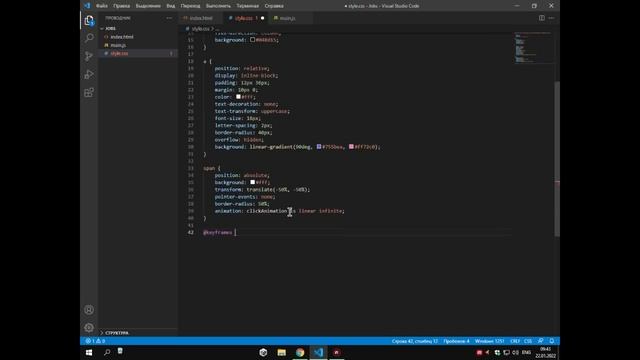
Task: Click the VS Code logo in title bar
Action: [87, 6]
